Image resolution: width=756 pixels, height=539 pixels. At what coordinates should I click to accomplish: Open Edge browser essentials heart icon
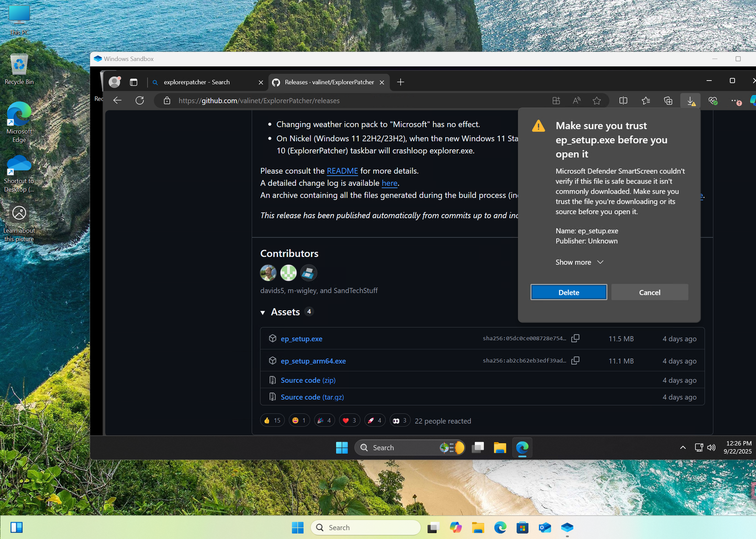pos(713,100)
